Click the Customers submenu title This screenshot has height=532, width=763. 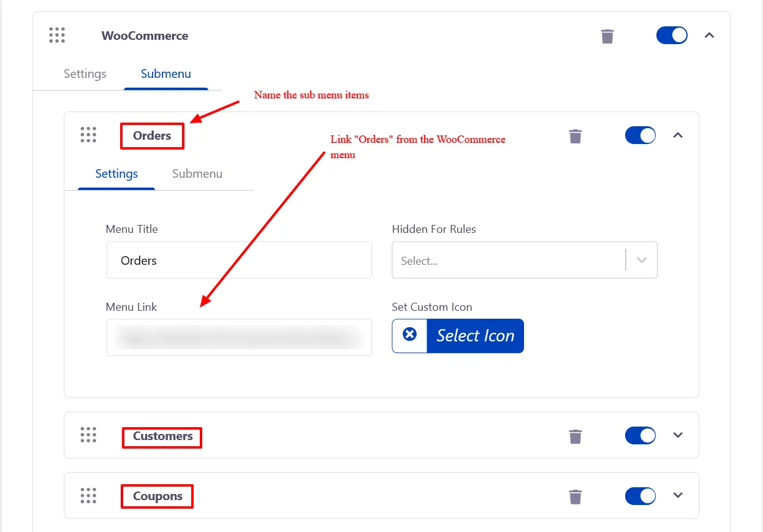tap(163, 436)
